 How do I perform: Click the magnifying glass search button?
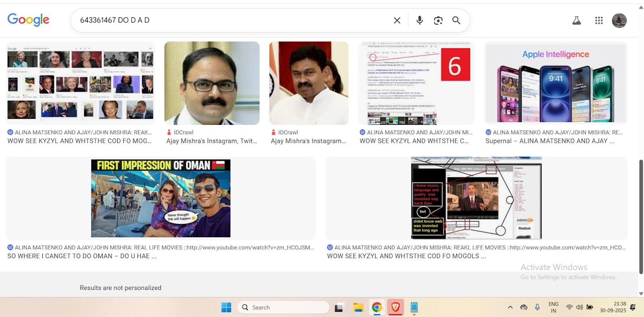[456, 21]
